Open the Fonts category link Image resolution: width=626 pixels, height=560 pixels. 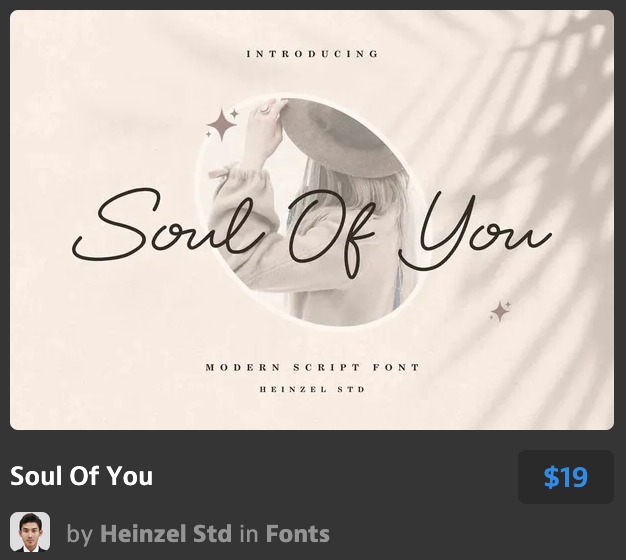297,534
